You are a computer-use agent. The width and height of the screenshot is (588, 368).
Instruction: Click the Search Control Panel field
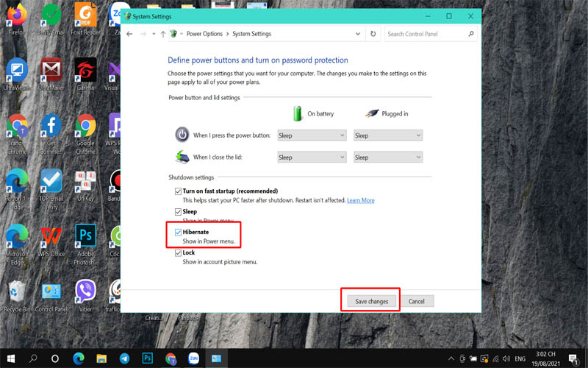(x=431, y=34)
